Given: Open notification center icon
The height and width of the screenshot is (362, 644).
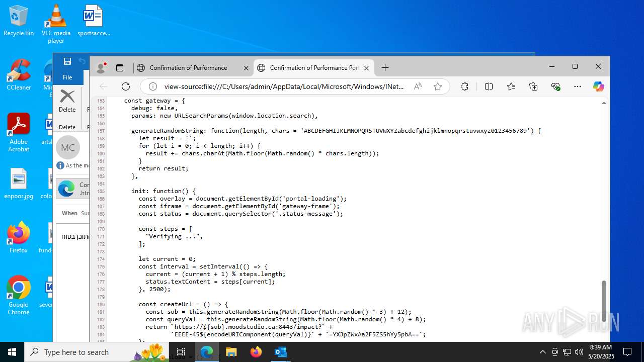Looking at the screenshot, I should (x=627, y=352).
